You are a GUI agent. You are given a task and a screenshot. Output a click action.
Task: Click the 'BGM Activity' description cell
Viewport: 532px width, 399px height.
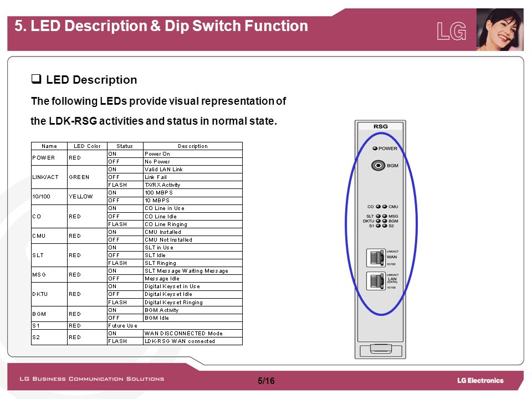[x=193, y=310]
